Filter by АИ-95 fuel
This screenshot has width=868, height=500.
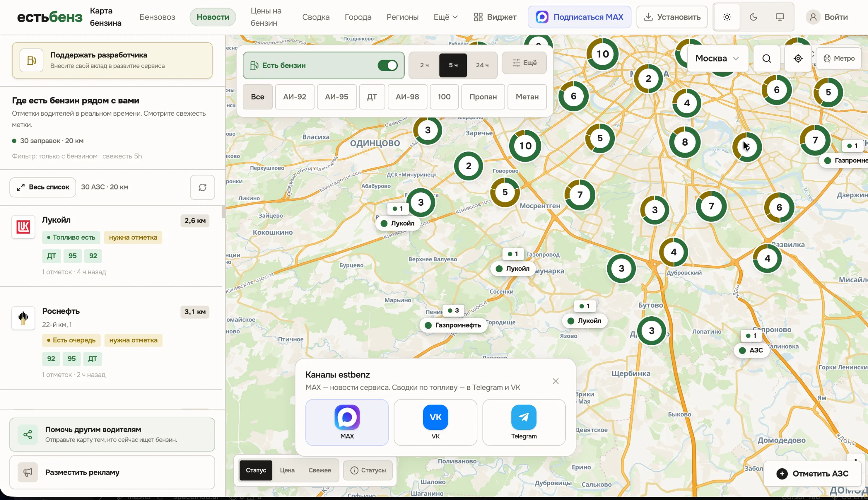tap(337, 97)
